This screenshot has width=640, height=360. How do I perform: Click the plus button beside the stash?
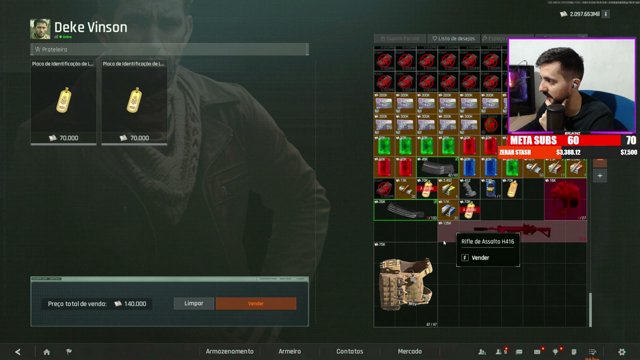tap(600, 176)
